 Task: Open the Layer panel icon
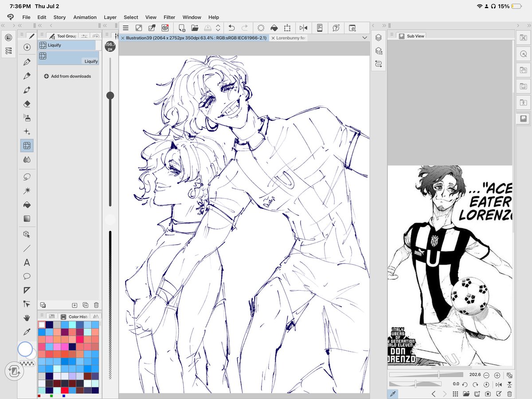pos(378,38)
